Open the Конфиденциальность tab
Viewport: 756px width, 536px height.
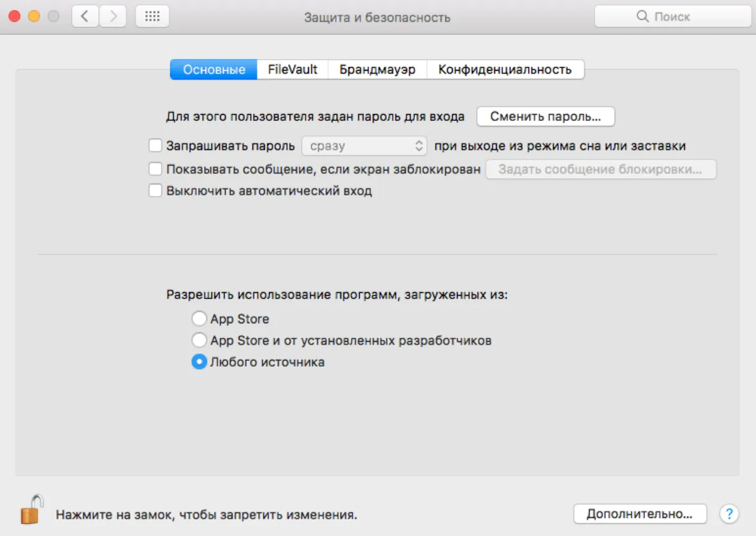pyautogui.click(x=505, y=69)
